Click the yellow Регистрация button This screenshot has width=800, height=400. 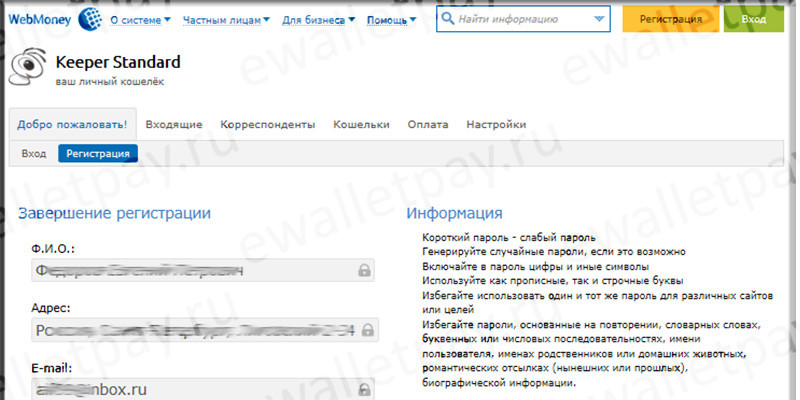(671, 19)
